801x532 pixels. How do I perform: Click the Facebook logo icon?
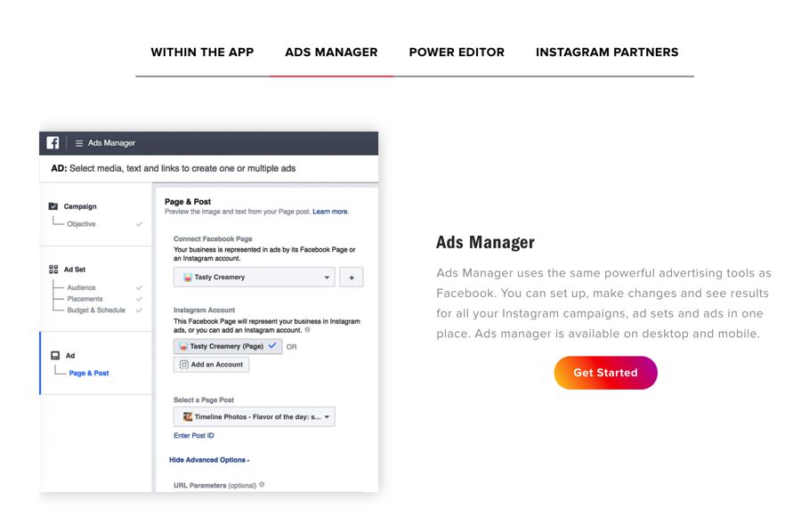click(x=53, y=142)
